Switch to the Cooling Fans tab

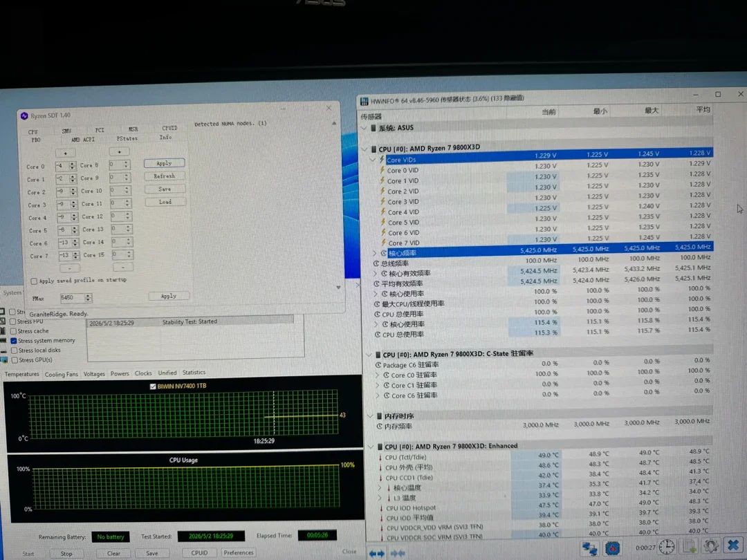[x=61, y=374]
